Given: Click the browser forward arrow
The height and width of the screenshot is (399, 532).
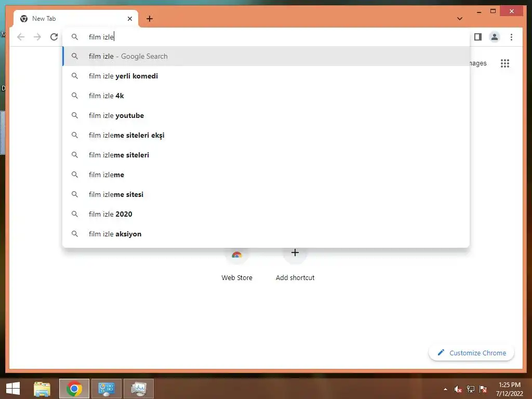Looking at the screenshot, I should (x=37, y=37).
